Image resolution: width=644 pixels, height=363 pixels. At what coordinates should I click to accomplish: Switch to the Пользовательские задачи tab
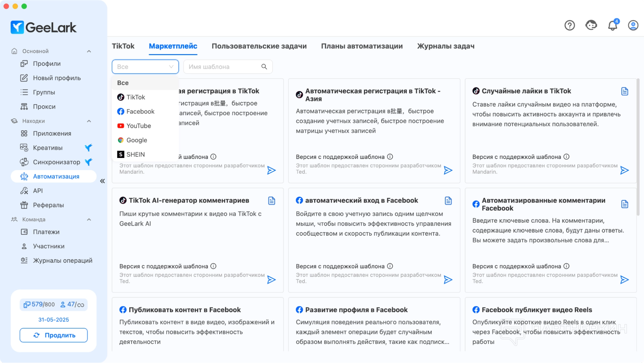tap(259, 46)
